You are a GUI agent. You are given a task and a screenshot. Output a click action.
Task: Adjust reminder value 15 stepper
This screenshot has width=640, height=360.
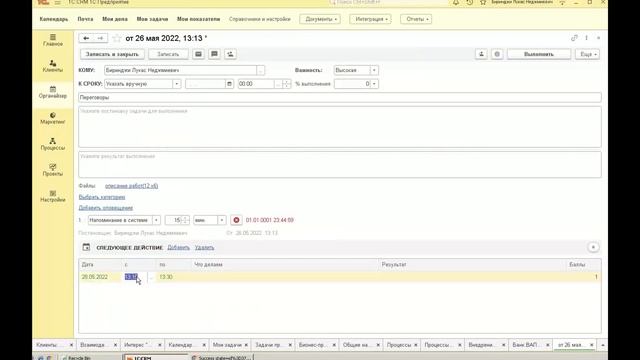(x=185, y=220)
